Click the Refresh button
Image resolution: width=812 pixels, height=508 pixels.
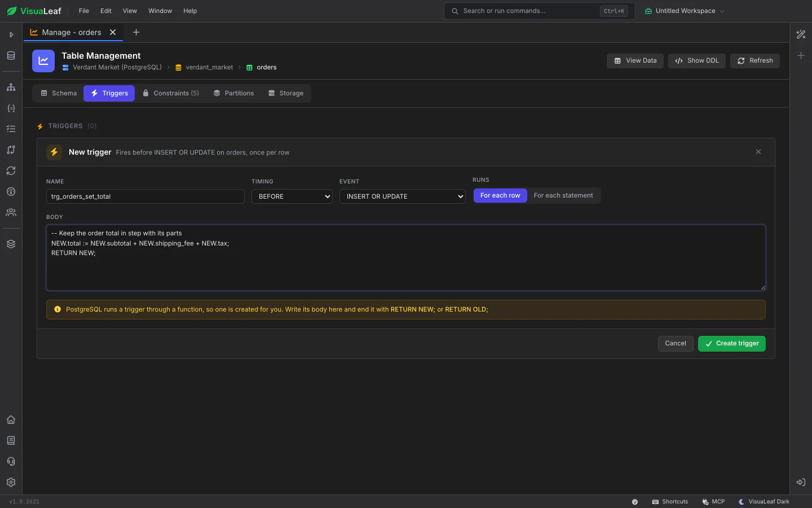pos(755,61)
